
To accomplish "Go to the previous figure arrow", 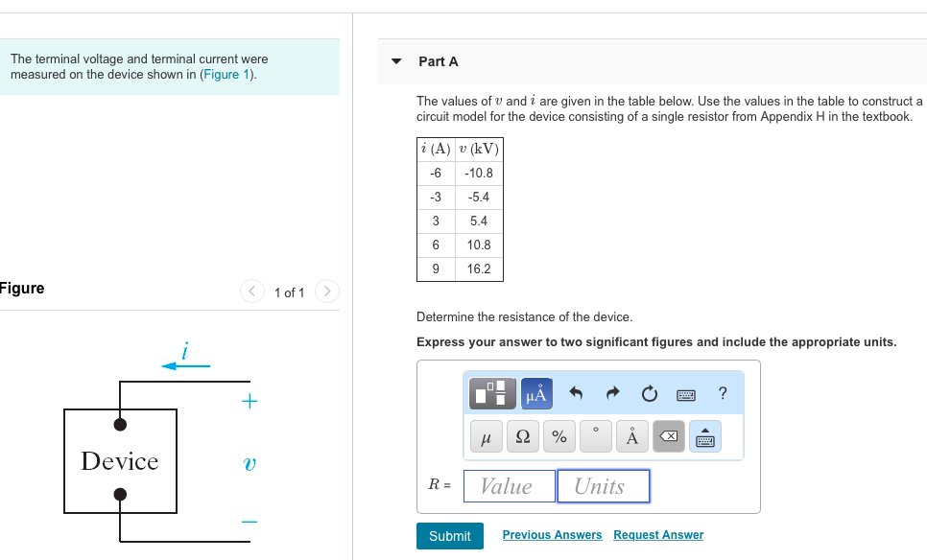I will [251, 291].
